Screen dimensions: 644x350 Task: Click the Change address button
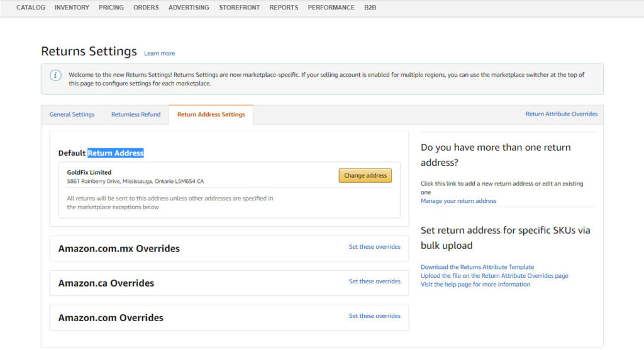pos(365,175)
